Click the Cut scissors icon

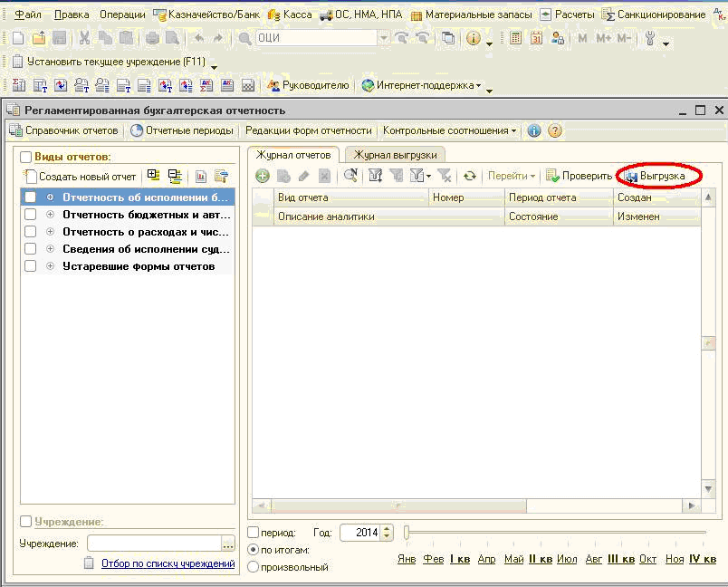[x=84, y=38]
